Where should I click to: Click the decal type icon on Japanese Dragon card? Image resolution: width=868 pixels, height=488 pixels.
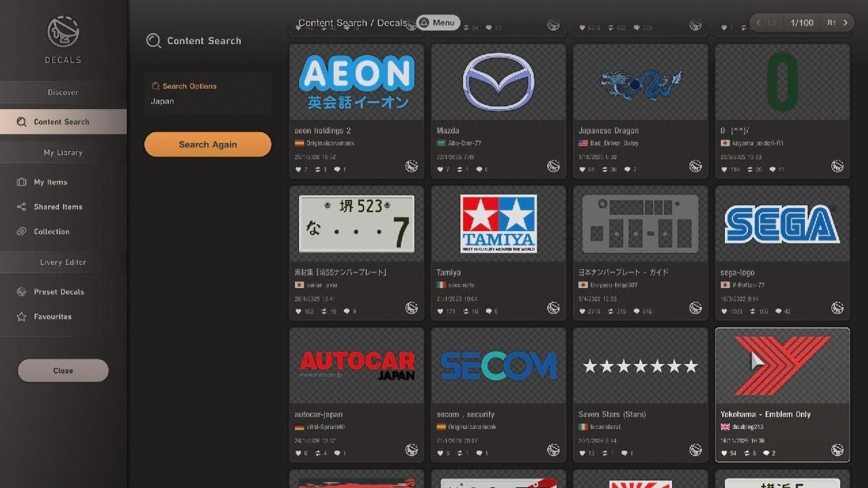(696, 166)
